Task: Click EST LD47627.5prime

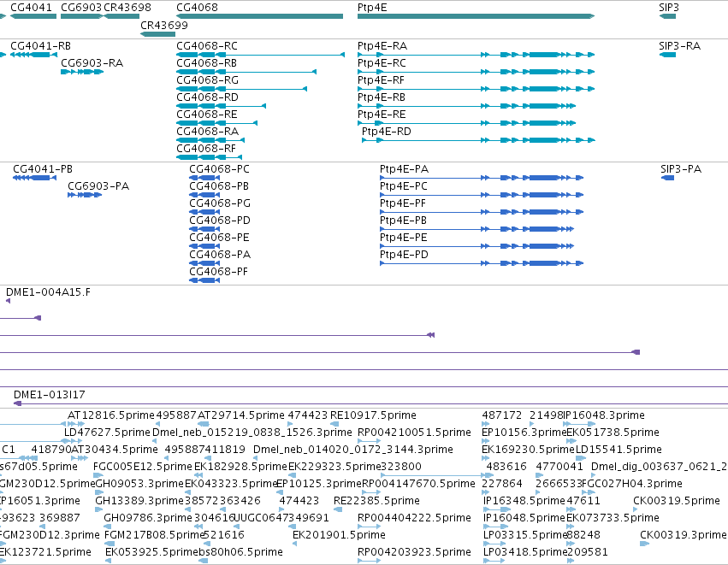Action: pyautogui.click(x=107, y=433)
